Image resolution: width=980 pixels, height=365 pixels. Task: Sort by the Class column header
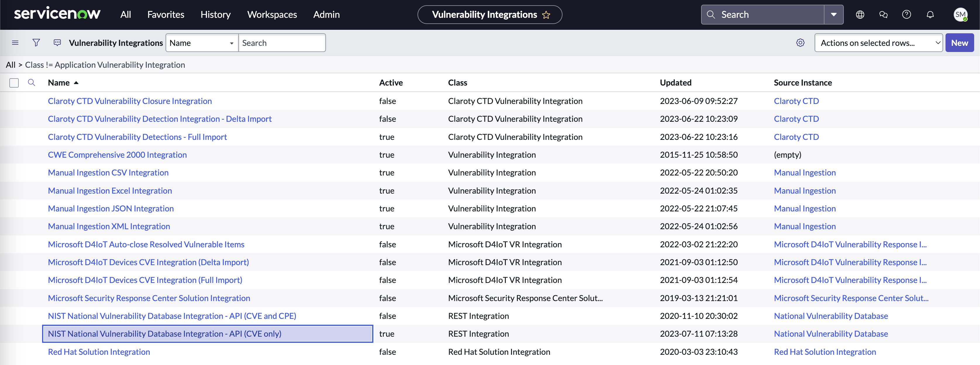click(x=457, y=82)
